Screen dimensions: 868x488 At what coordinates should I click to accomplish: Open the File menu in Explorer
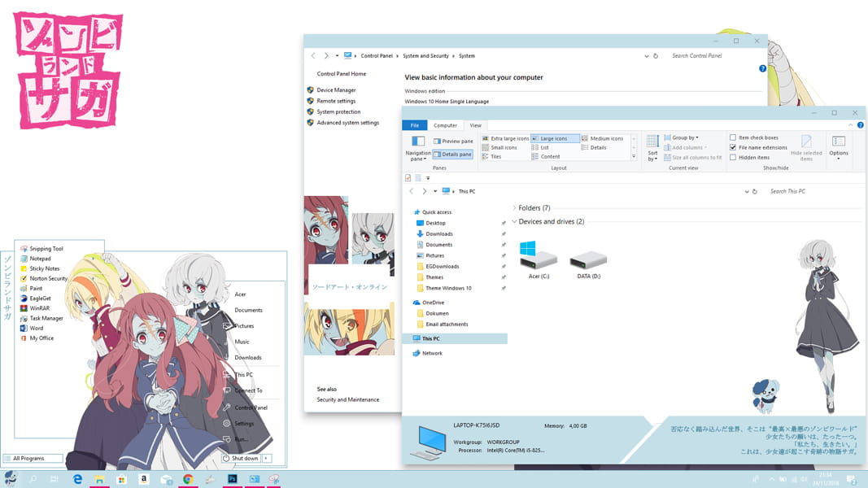415,124
